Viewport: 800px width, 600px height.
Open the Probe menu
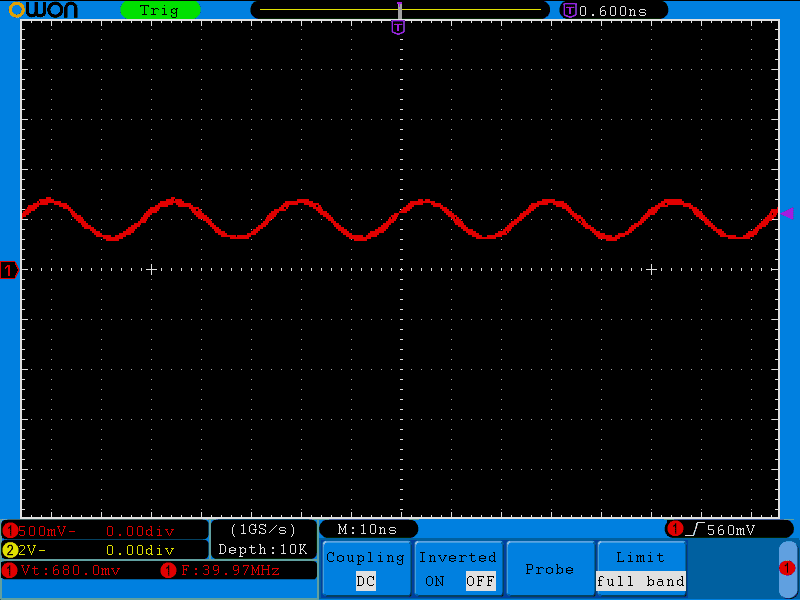549,569
